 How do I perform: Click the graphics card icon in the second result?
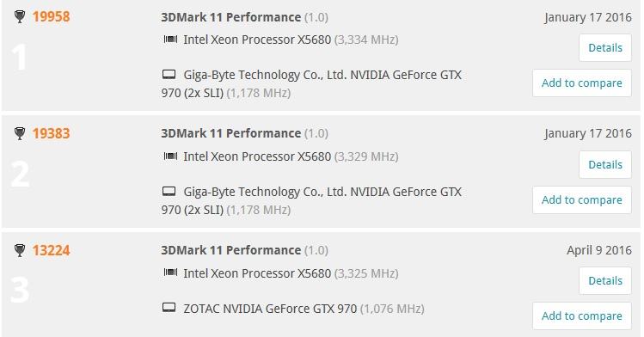click(x=169, y=191)
